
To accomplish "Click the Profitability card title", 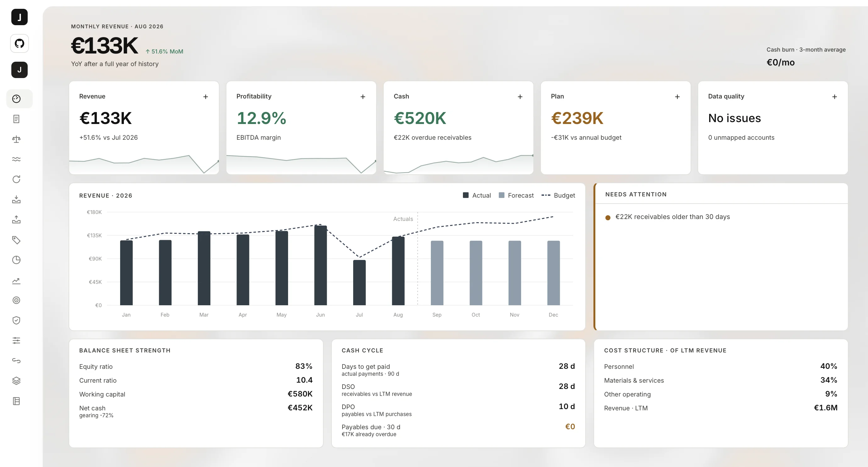I will click(x=254, y=96).
